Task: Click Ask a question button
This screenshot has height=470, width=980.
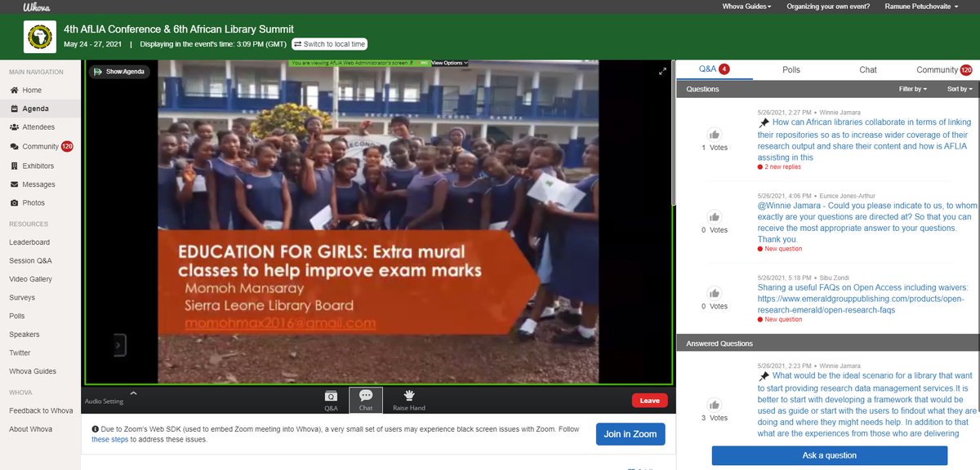Action: 829,455
